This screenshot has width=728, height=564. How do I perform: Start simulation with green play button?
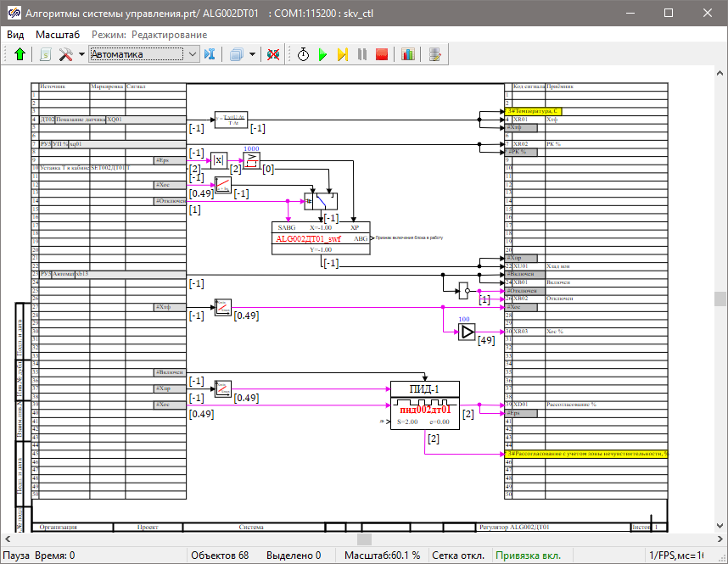pos(323,54)
